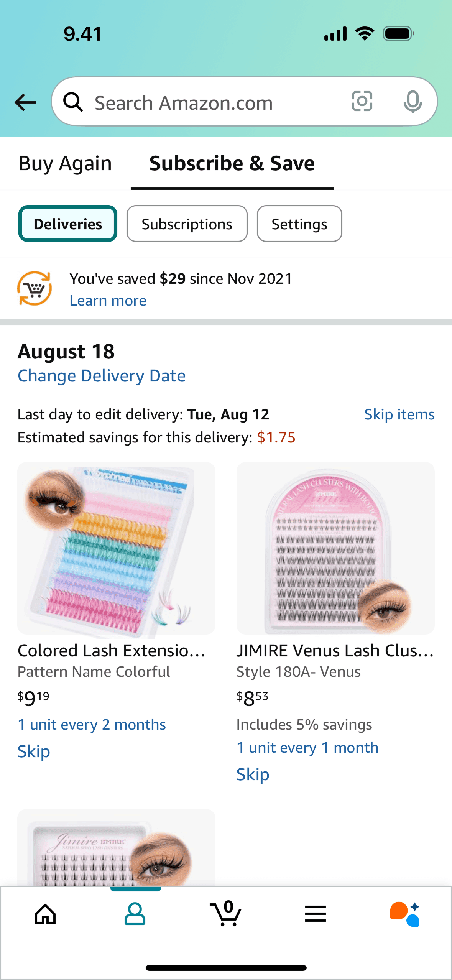Switch to the Subscriptions filter
Viewport: 452px width, 980px height.
[187, 224]
